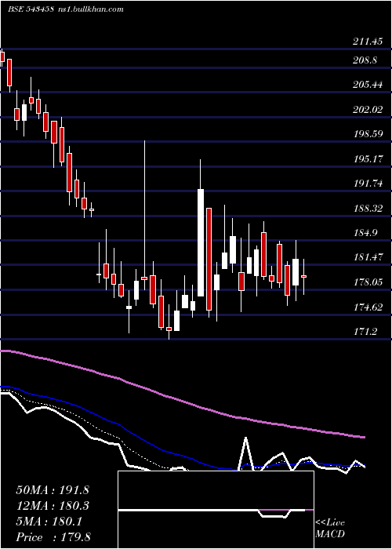This screenshot has height=549, width=392.
Task: Click the 211.45 price level label
Action: (x=368, y=42)
